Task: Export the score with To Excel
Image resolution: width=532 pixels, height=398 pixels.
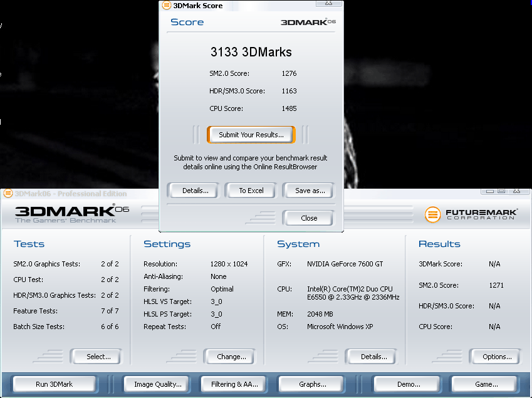Action: (251, 191)
